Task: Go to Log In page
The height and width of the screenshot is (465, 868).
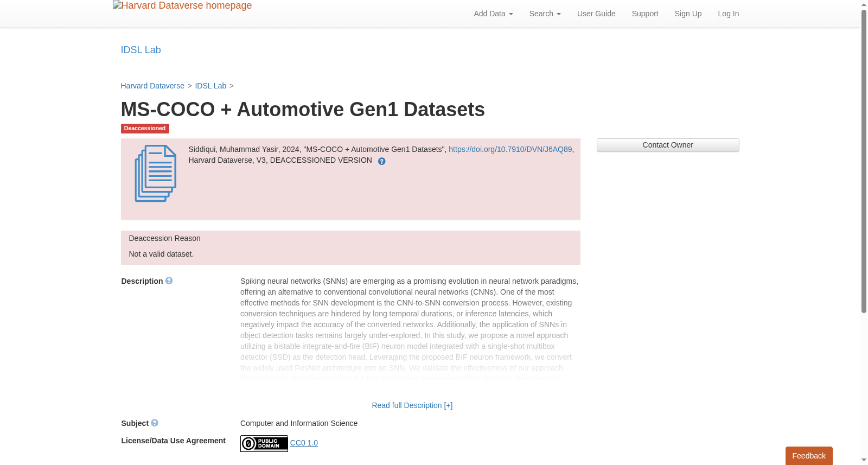Action: (729, 14)
